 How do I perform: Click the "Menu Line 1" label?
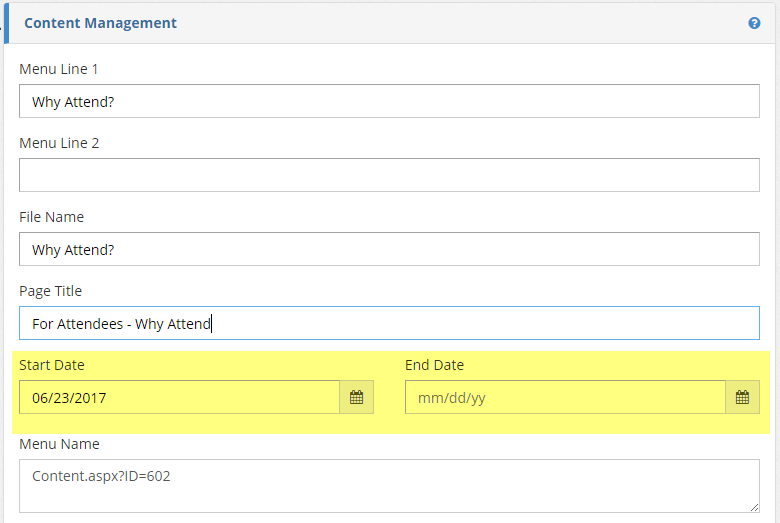click(59, 69)
